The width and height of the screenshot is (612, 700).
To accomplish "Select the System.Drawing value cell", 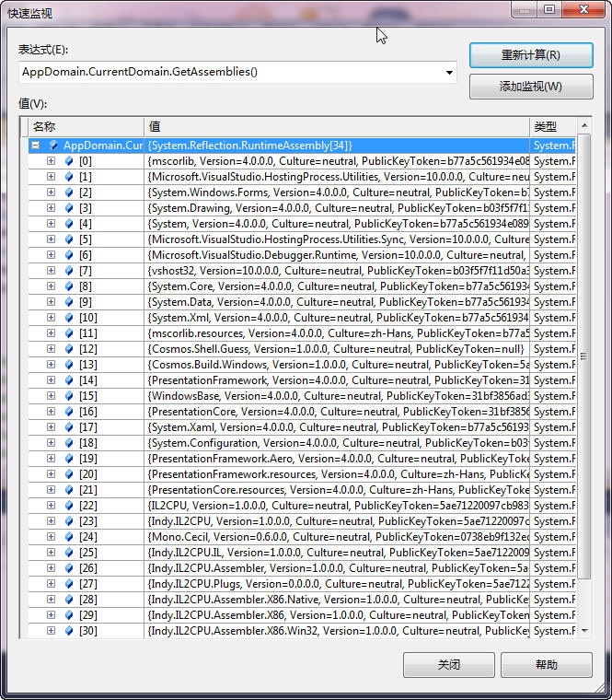I will (x=337, y=208).
